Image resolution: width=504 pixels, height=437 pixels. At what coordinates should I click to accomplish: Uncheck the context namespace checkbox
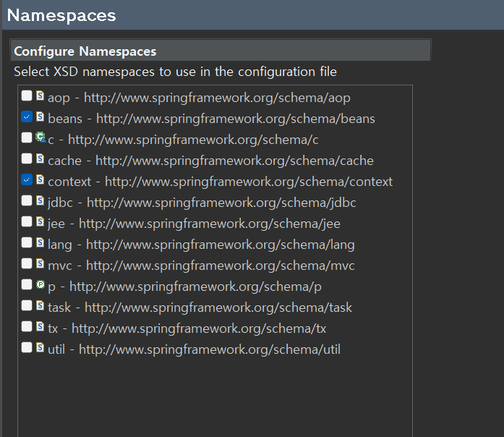point(27,179)
